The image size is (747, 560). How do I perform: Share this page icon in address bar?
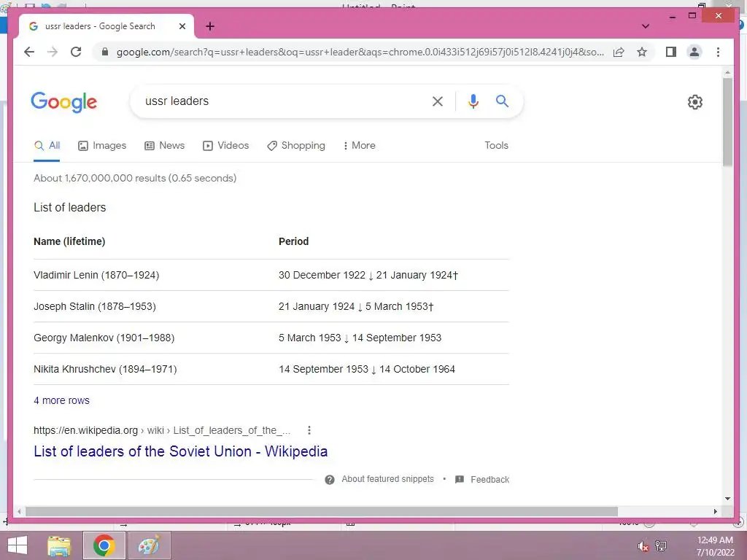tap(619, 52)
